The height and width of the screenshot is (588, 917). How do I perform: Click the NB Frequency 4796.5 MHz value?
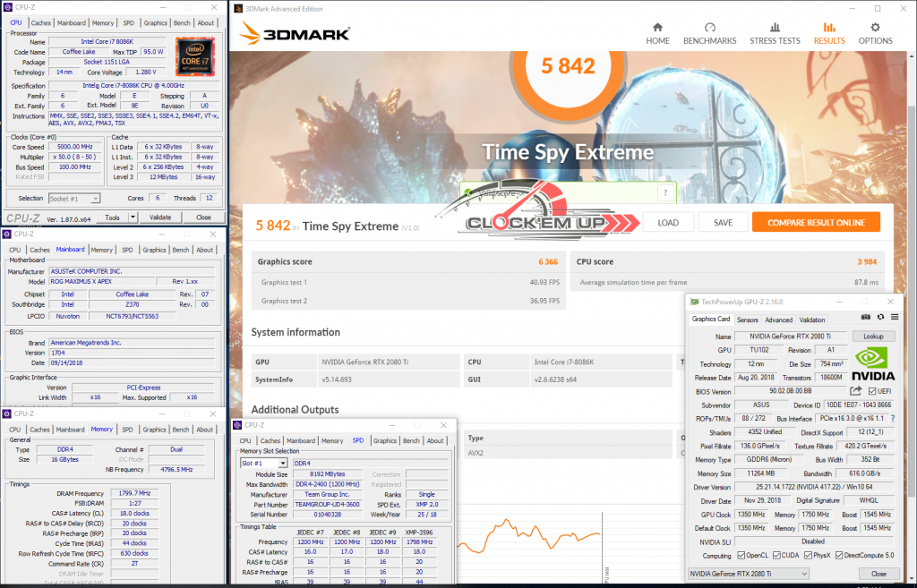tap(176, 469)
